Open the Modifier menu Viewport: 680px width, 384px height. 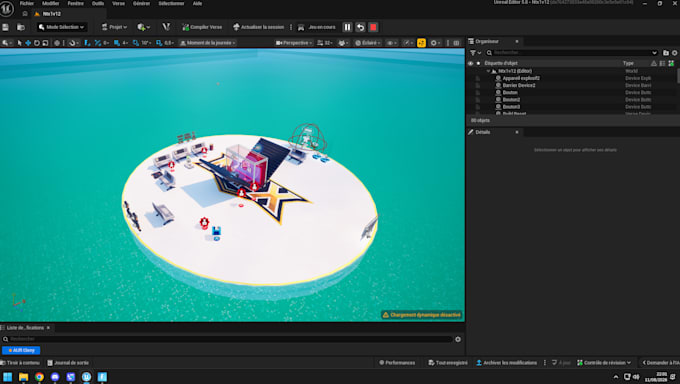pyautogui.click(x=51, y=3)
